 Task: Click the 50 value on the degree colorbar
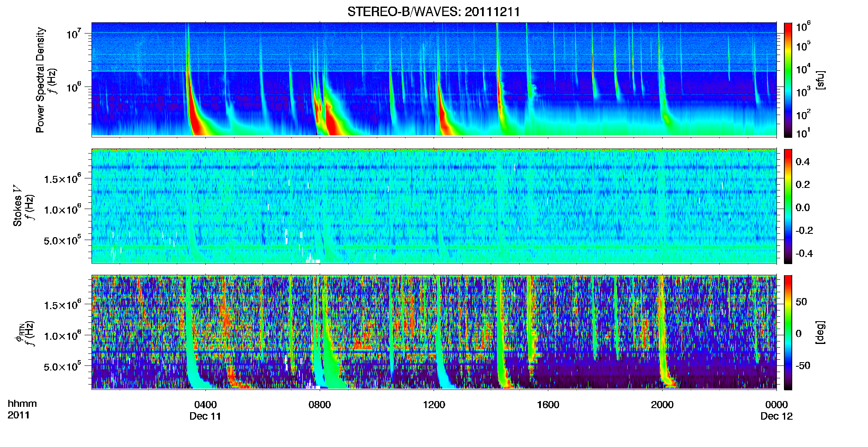(x=801, y=302)
